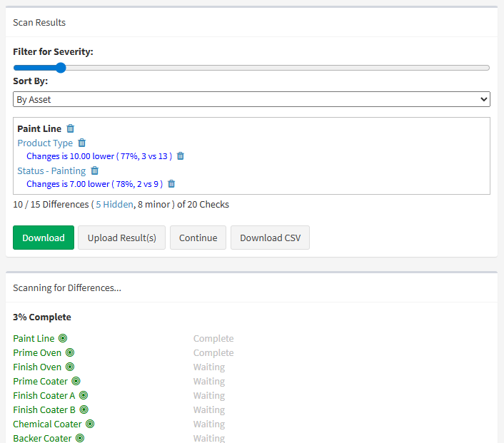Image resolution: width=504 pixels, height=443 pixels.
Task: Open the Product Type check link
Action: pyautogui.click(x=45, y=143)
